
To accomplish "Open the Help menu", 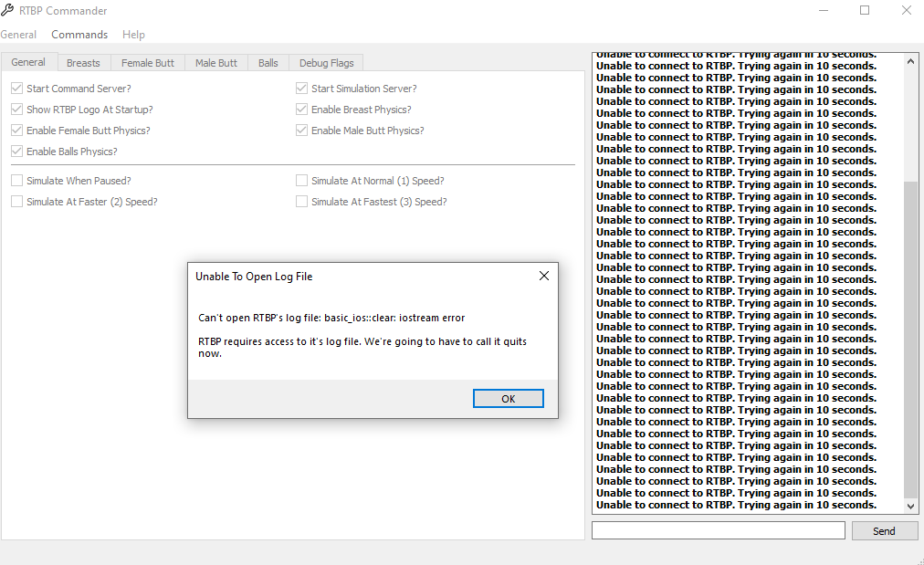I will click(x=133, y=35).
